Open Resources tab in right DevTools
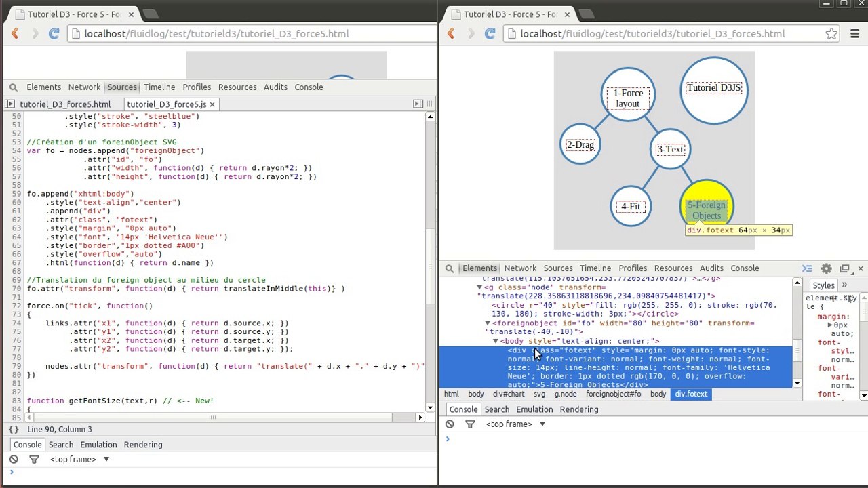868x488 pixels. click(673, 268)
